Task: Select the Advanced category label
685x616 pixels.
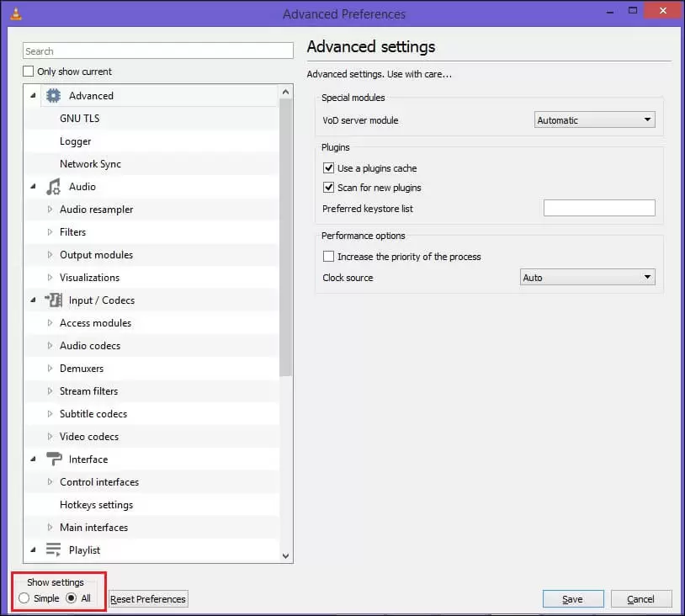Action: [91, 96]
